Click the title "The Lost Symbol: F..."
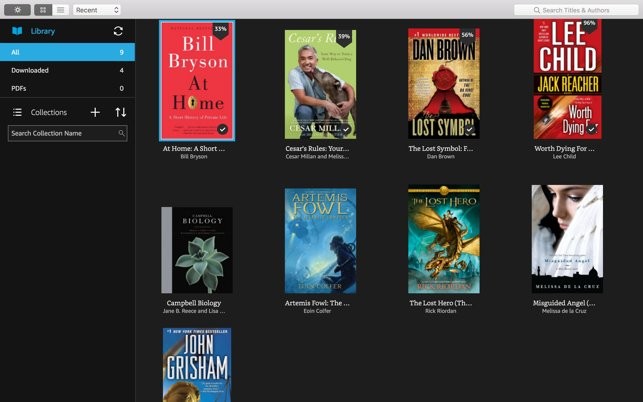 pos(440,148)
